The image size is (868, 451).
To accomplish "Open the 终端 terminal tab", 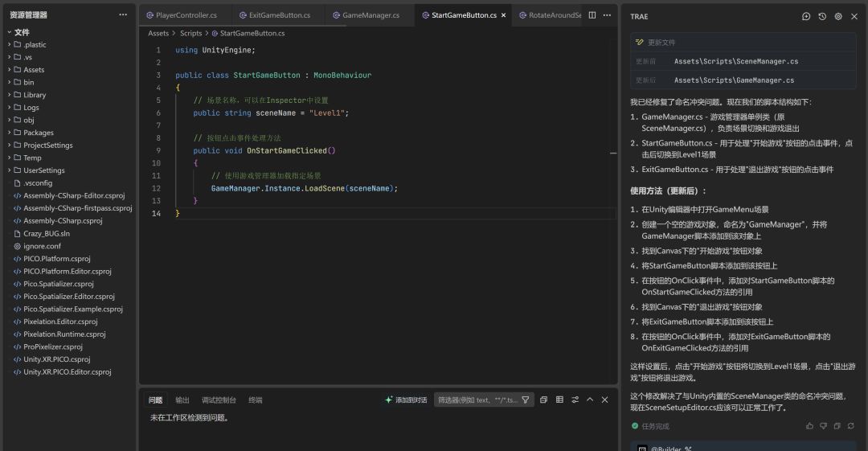I will coord(255,400).
